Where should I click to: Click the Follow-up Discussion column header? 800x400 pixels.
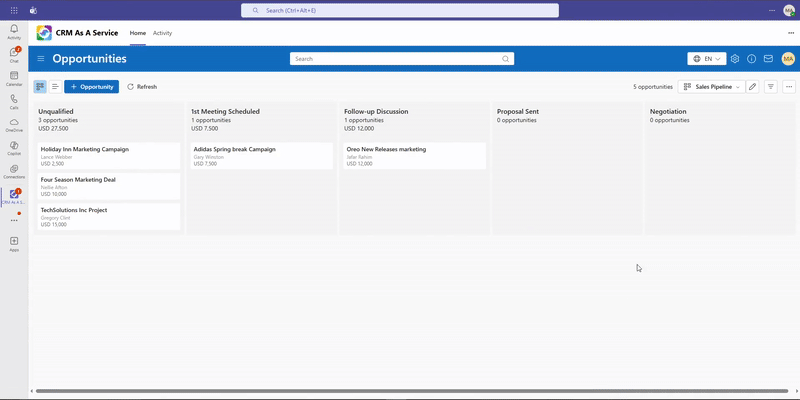376,111
